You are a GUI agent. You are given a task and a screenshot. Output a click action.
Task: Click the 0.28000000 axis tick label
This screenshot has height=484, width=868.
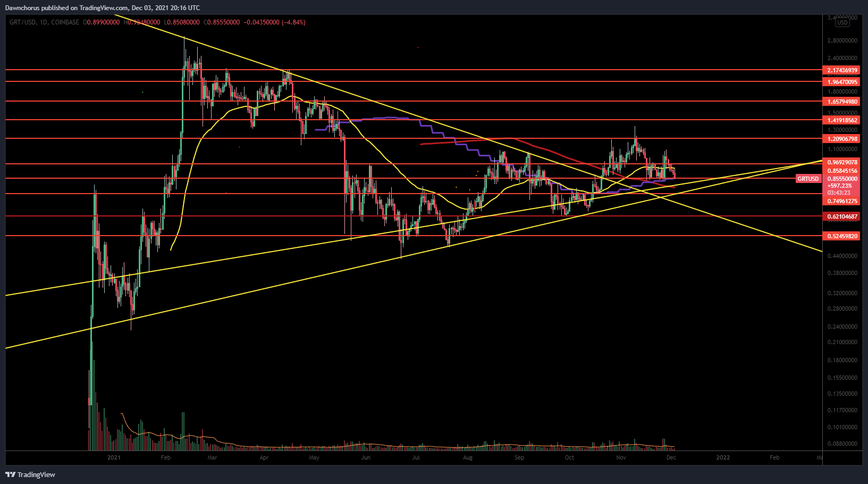[842, 308]
